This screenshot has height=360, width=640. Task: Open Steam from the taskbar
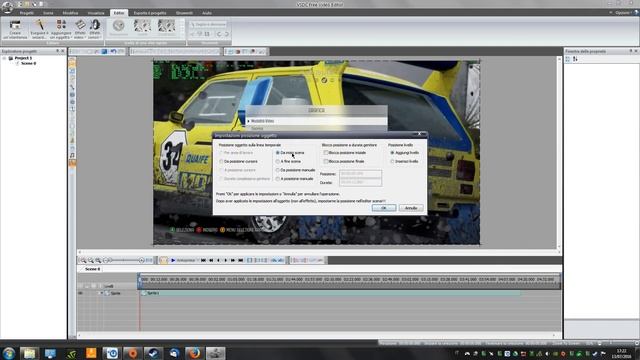coord(153,353)
